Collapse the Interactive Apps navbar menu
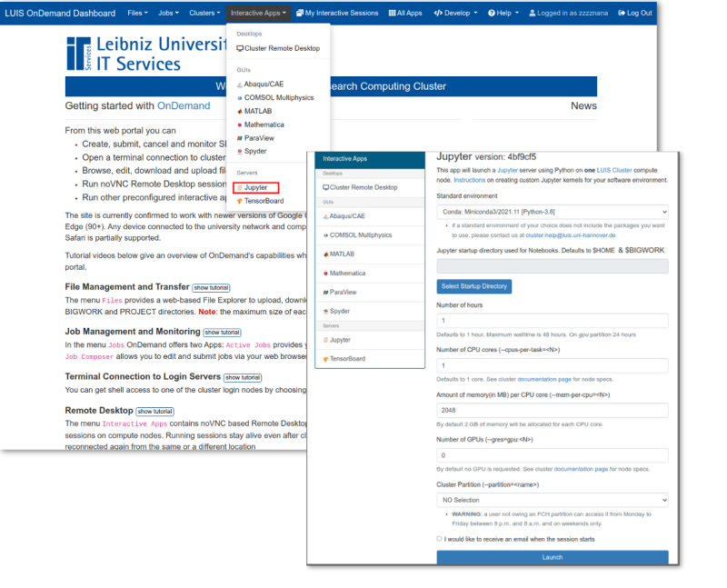This screenshot has width=727, height=588. (x=258, y=13)
